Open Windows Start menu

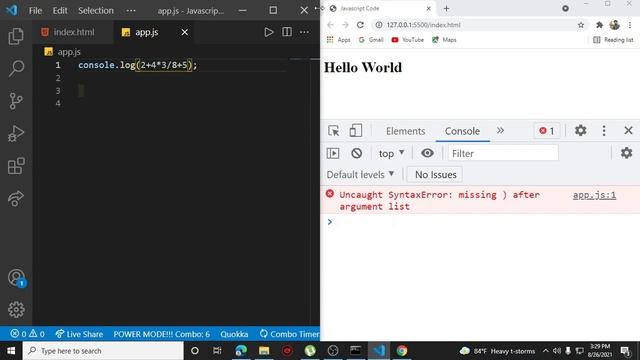click(x=11, y=351)
